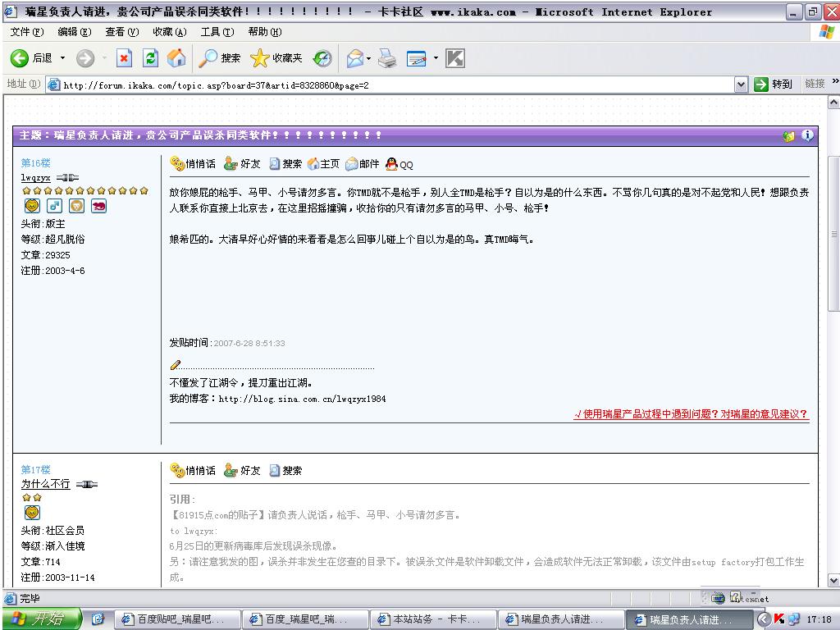Click 邮件 email icon in post 16
This screenshot has height=630, width=840.
362,163
